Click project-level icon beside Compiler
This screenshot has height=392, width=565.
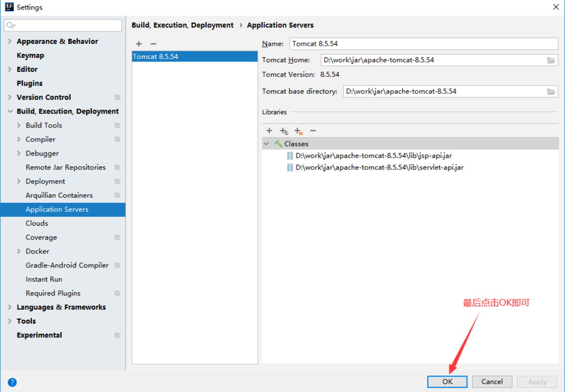(117, 139)
